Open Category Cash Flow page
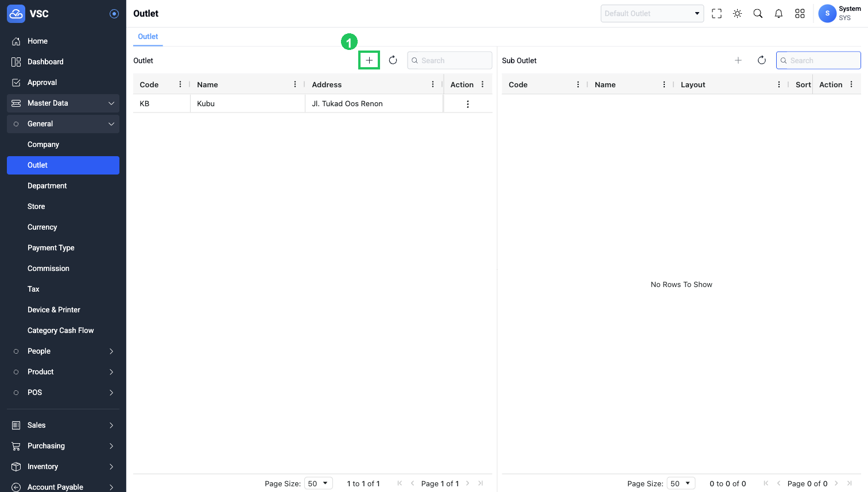Screen dimensions: 868x492 coord(63,331)
